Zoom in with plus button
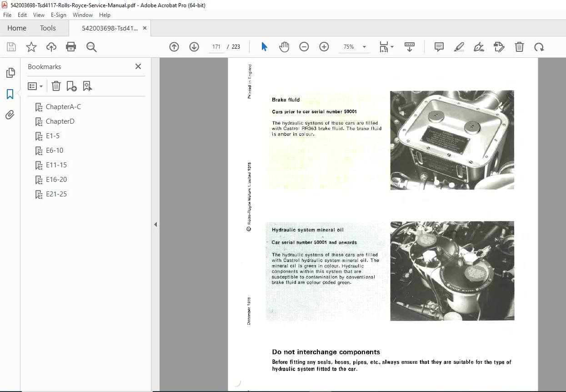 click(324, 47)
